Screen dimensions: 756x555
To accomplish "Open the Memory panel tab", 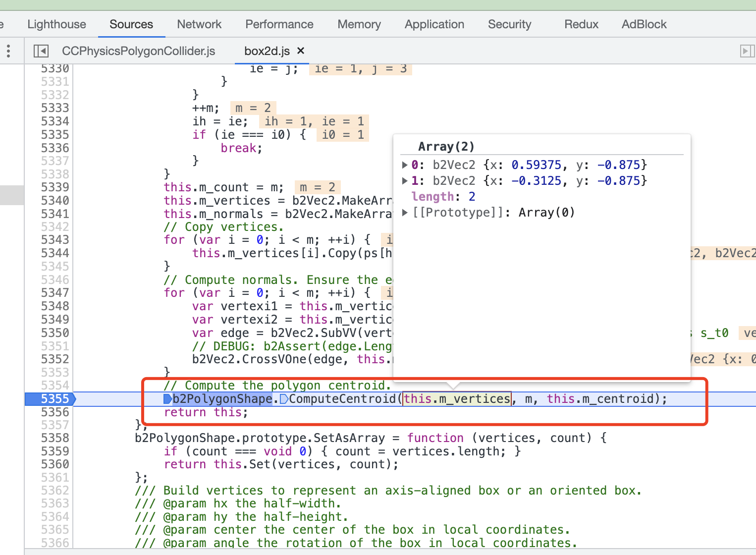I will (359, 24).
